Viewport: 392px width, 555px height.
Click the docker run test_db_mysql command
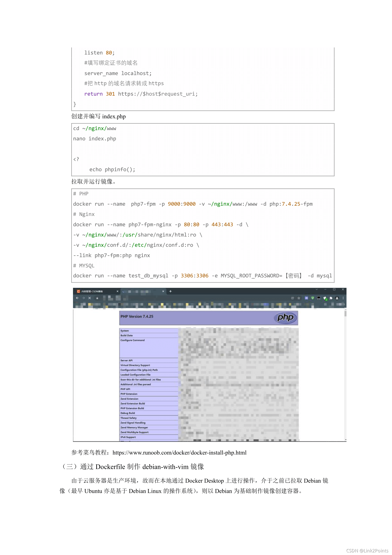[202, 276]
